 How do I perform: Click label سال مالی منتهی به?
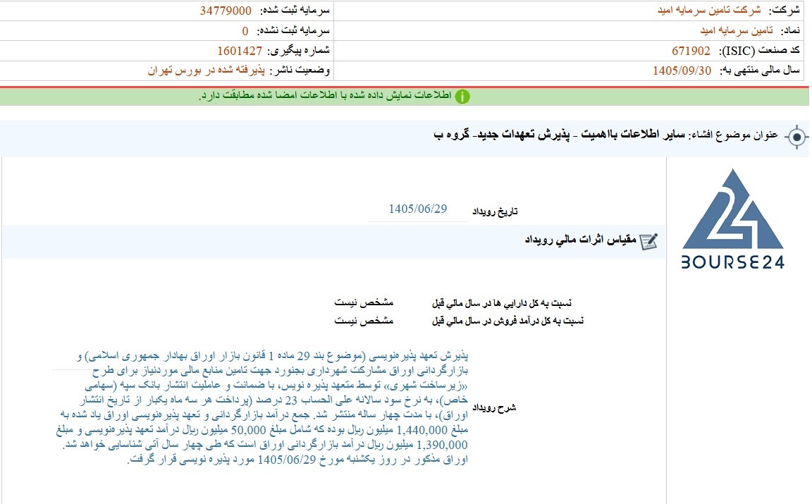[x=760, y=70]
